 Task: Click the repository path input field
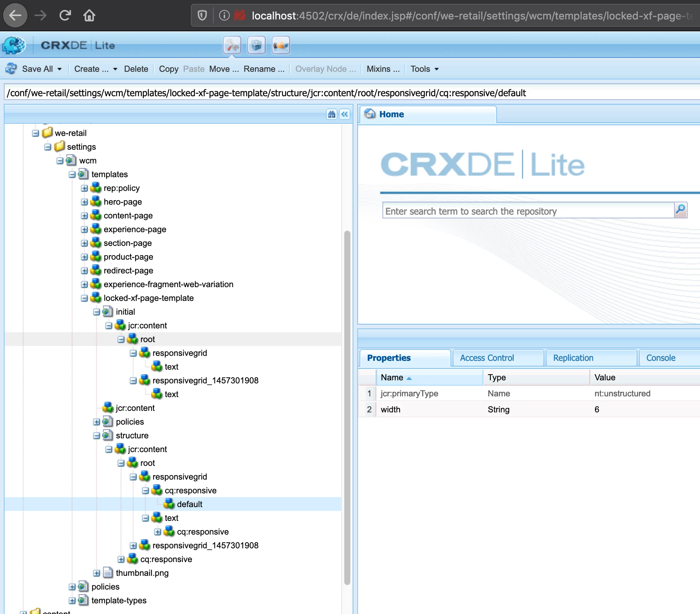pos(351,93)
